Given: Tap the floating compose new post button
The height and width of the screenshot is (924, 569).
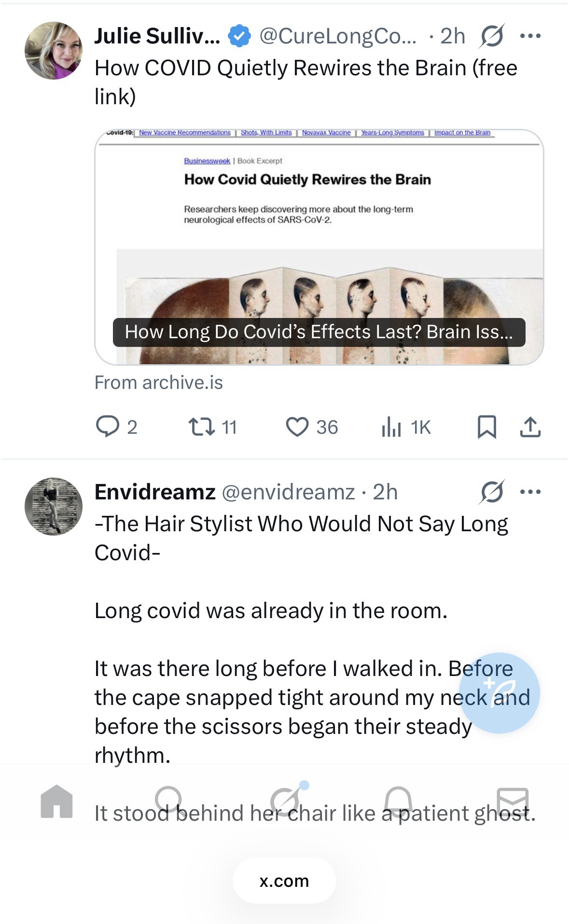Looking at the screenshot, I should [499, 693].
